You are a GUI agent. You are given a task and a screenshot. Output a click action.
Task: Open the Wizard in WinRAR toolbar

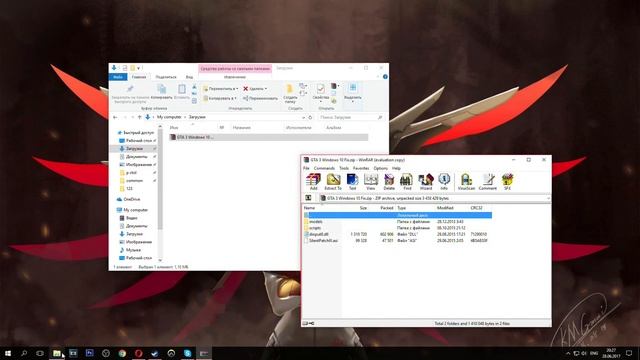[x=426, y=182]
